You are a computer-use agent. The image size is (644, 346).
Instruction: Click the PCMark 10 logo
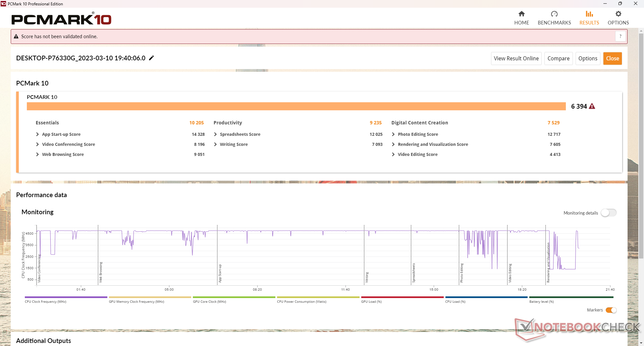pyautogui.click(x=61, y=19)
